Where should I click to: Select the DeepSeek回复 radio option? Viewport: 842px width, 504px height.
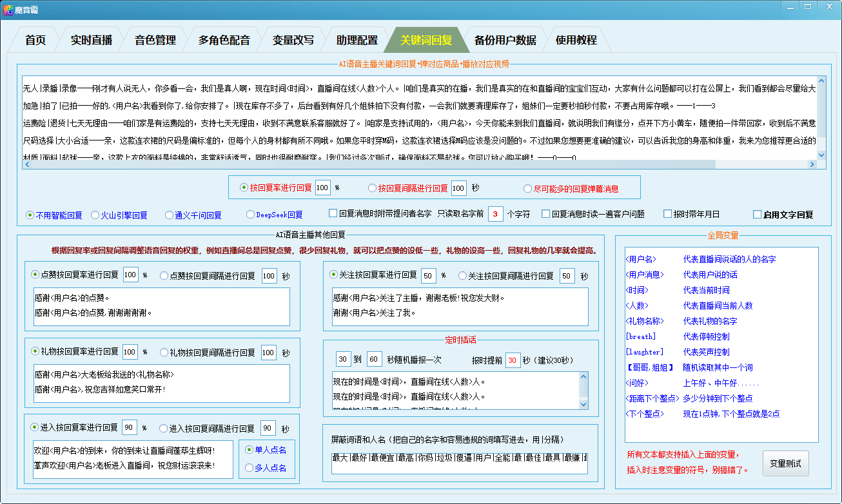[251, 215]
